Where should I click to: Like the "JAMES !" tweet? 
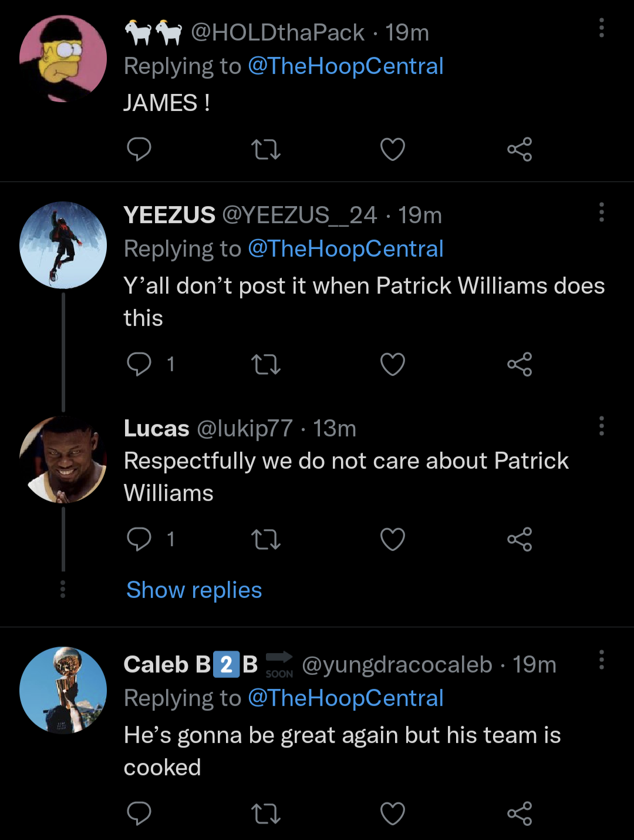click(x=393, y=149)
